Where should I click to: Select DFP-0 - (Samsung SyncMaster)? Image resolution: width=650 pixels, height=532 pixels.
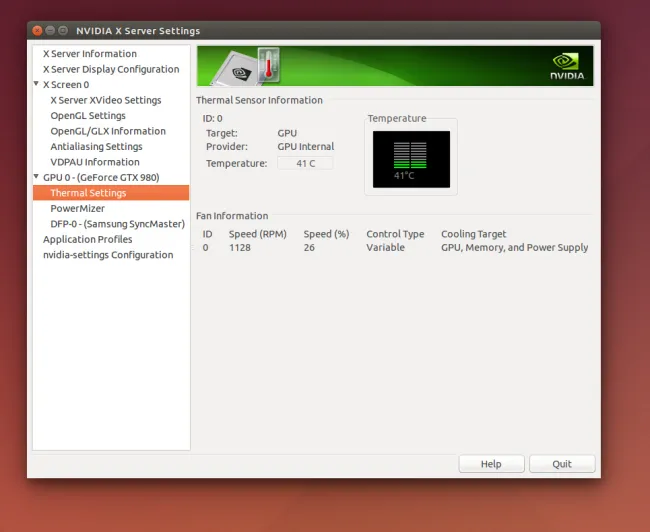coord(117,224)
